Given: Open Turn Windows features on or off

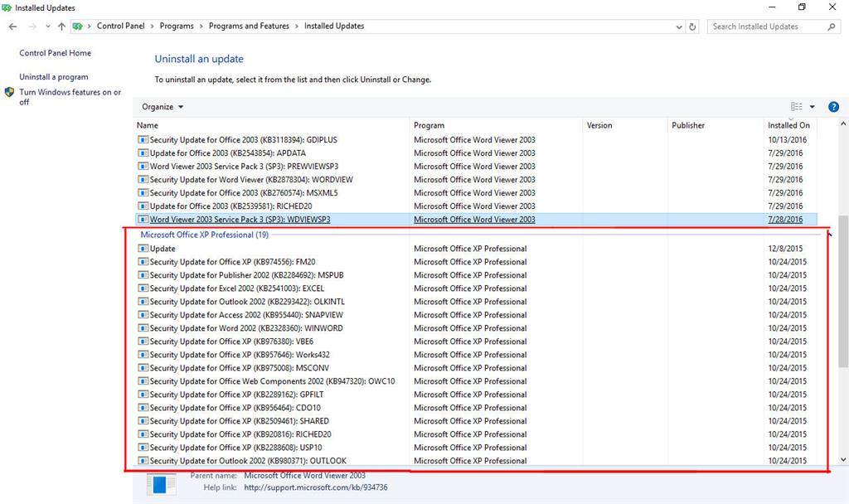Looking at the screenshot, I should [70, 97].
